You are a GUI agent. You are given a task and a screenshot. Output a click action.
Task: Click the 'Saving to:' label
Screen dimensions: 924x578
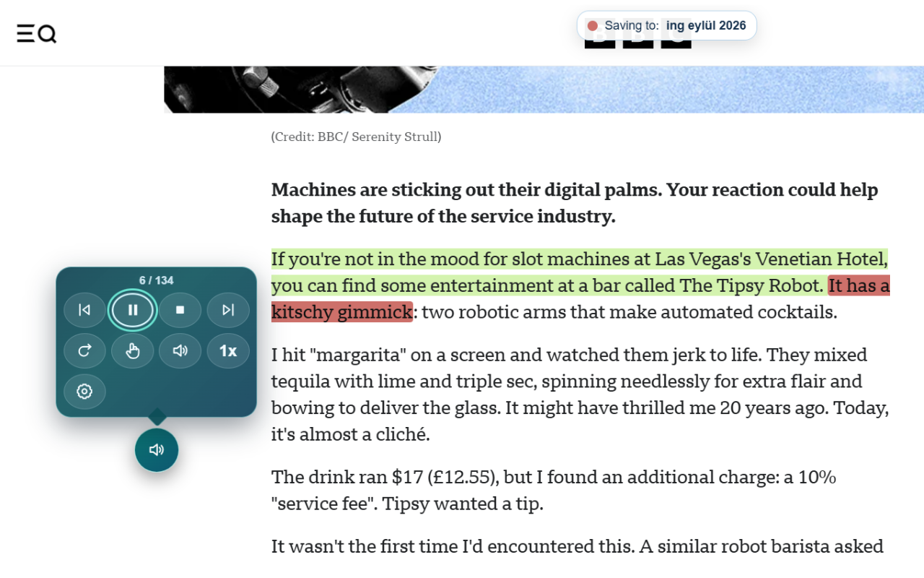[x=632, y=26]
